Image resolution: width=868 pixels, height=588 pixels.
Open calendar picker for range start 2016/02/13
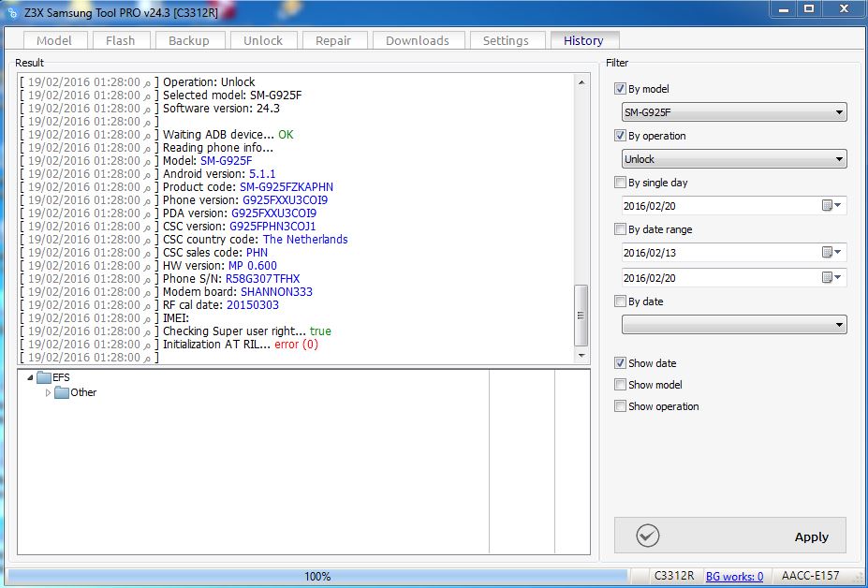coord(831,253)
